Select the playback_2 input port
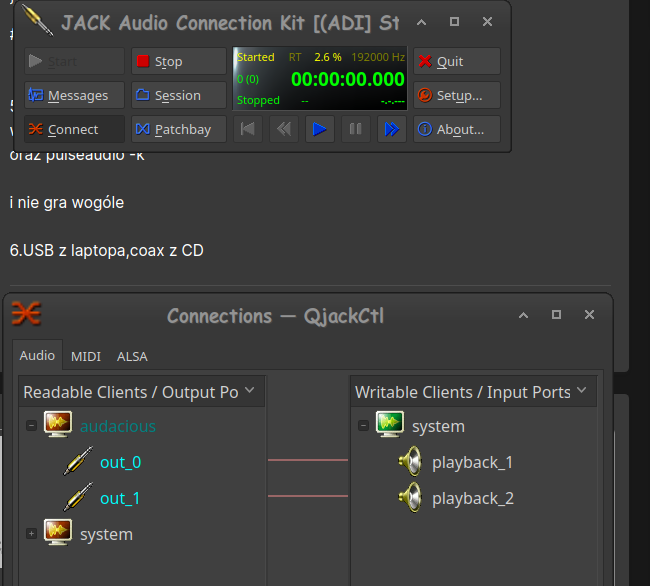The image size is (650, 586). [x=473, y=498]
